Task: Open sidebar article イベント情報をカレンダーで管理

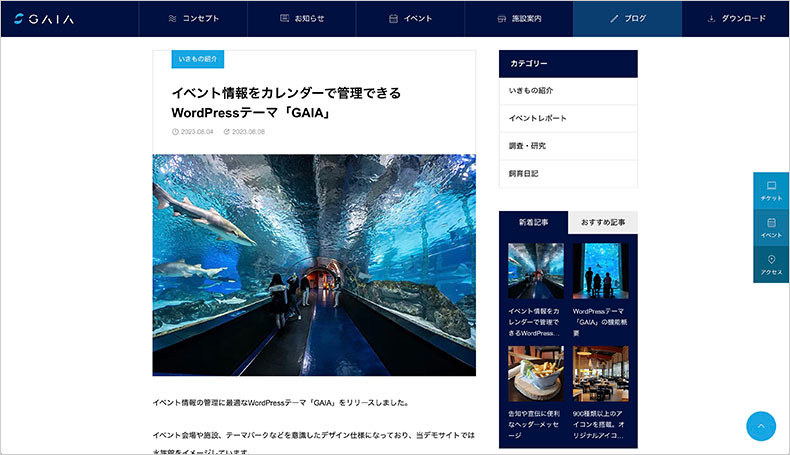Action: pos(534,322)
